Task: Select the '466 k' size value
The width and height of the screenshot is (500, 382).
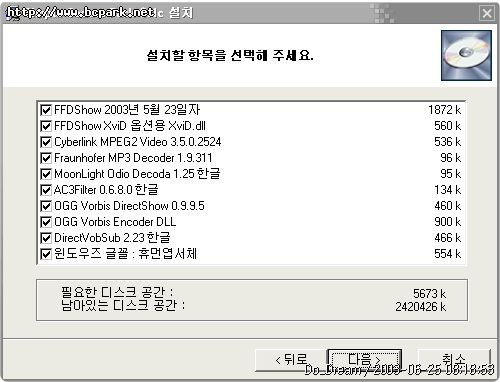Action: pyautogui.click(x=448, y=238)
